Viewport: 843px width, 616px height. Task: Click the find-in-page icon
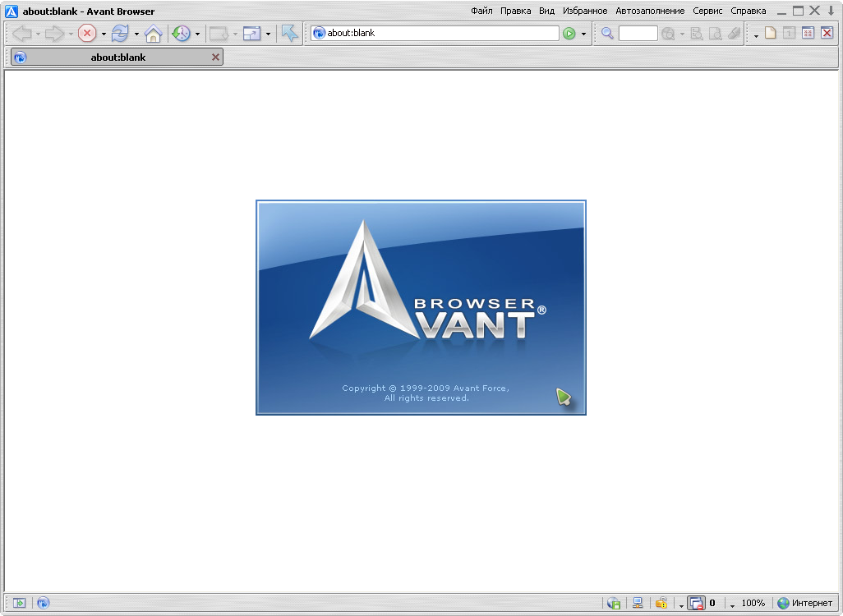click(x=697, y=34)
